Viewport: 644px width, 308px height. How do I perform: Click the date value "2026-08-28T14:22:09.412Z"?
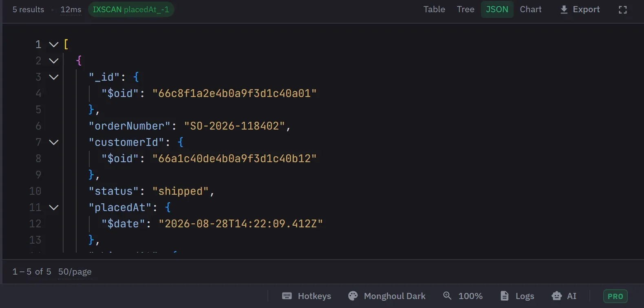pyautogui.click(x=241, y=224)
